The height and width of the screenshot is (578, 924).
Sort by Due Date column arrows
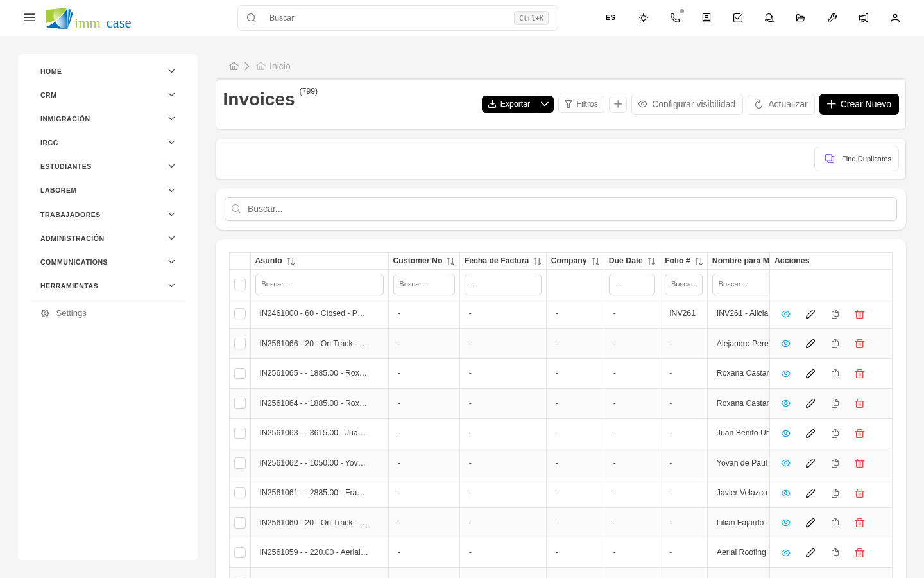point(651,261)
